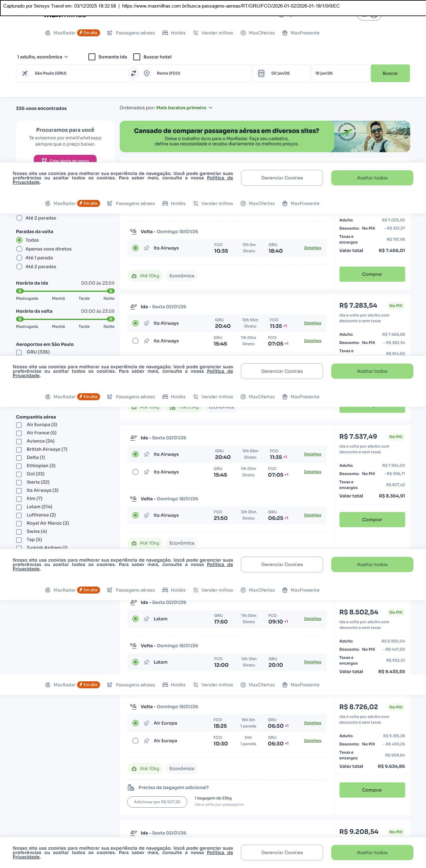
Task: Expand the 'Mais baratos primeiro' sort dropdown
Action: (x=184, y=108)
